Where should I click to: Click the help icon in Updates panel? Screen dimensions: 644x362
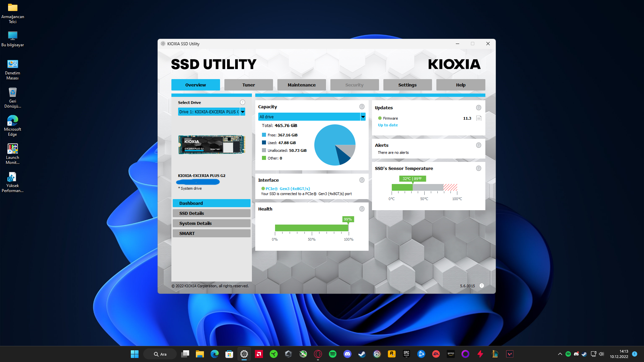point(479,108)
